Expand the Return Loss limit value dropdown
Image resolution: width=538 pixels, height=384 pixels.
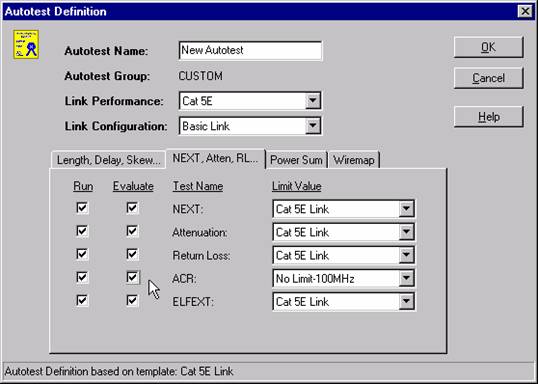tap(406, 255)
